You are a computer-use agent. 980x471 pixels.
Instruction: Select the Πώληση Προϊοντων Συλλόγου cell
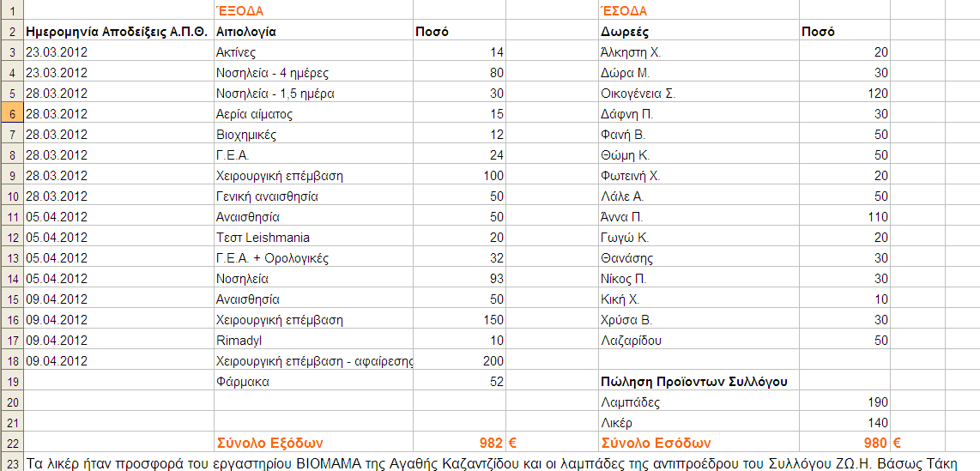[699, 382]
